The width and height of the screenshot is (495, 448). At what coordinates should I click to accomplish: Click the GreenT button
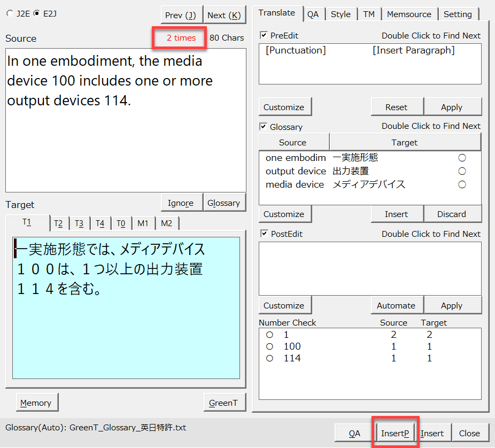(224, 403)
